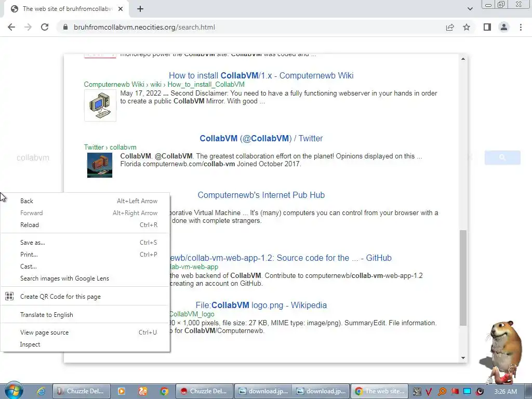Switch to first download.jp... taskbar window
The image size is (532, 399).
point(263,391)
